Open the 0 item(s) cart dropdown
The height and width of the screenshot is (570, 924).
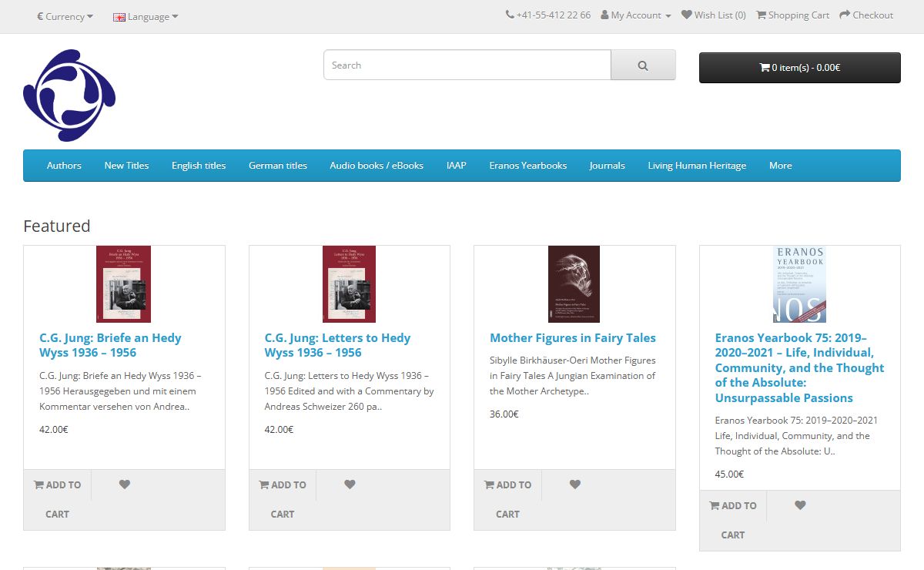(x=799, y=68)
